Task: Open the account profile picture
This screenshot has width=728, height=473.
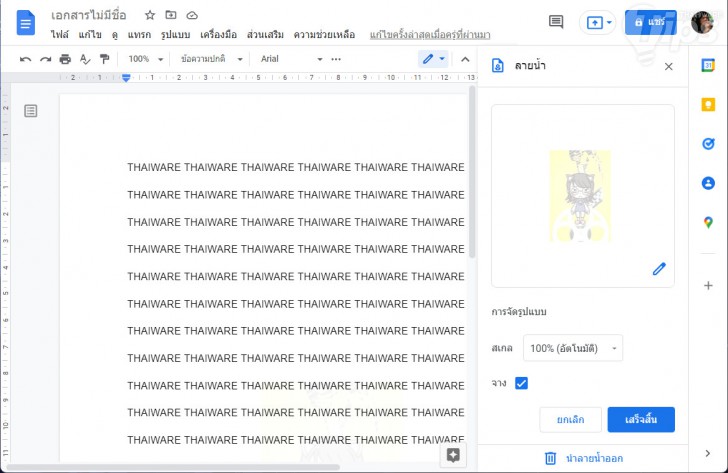Action: click(x=702, y=22)
